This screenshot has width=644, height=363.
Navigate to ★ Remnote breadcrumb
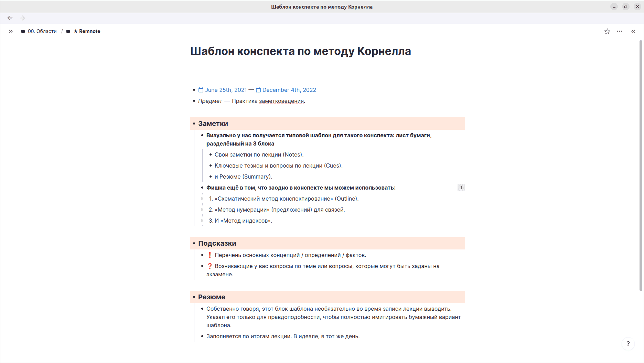pyautogui.click(x=87, y=31)
